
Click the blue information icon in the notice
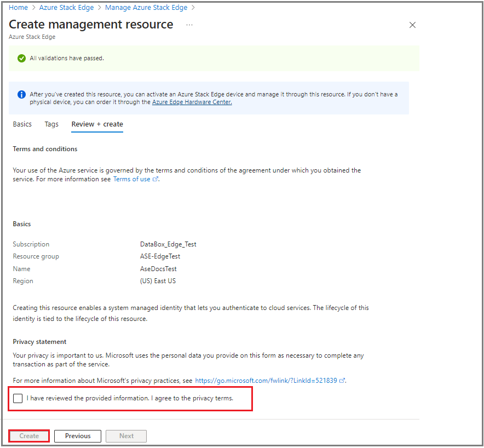21,94
